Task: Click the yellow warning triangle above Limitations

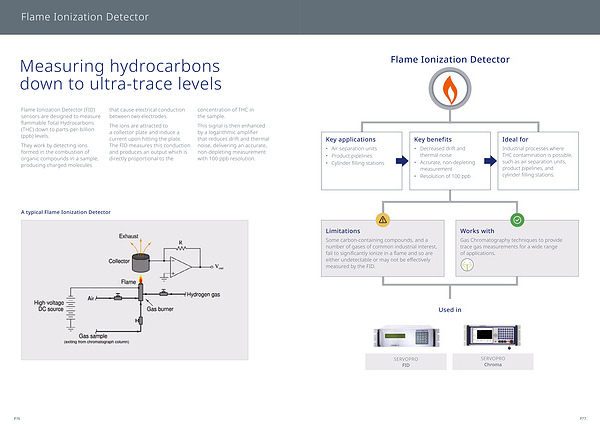Action: pos(382,219)
